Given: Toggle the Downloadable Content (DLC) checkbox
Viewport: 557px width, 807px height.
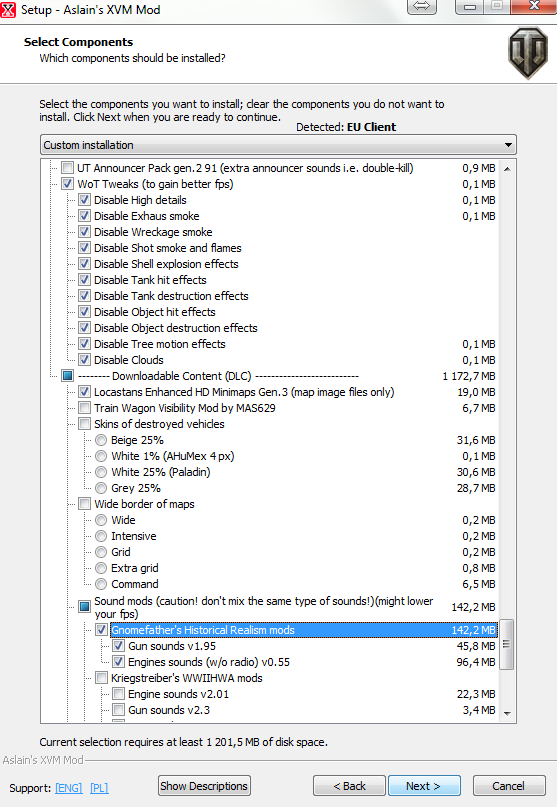Looking at the screenshot, I should [67, 375].
